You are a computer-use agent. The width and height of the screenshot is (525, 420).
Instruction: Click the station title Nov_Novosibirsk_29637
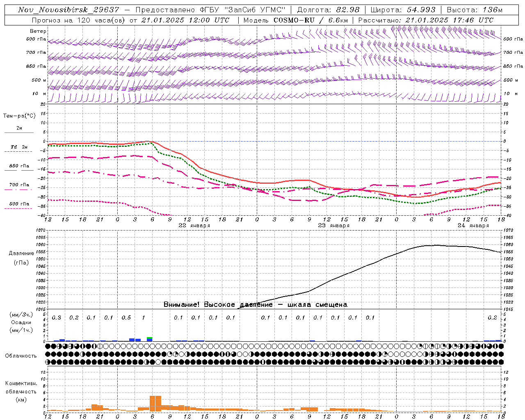(x=68, y=10)
